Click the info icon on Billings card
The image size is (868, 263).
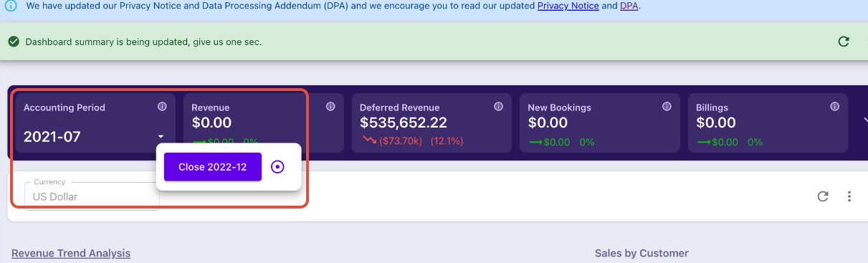click(834, 107)
